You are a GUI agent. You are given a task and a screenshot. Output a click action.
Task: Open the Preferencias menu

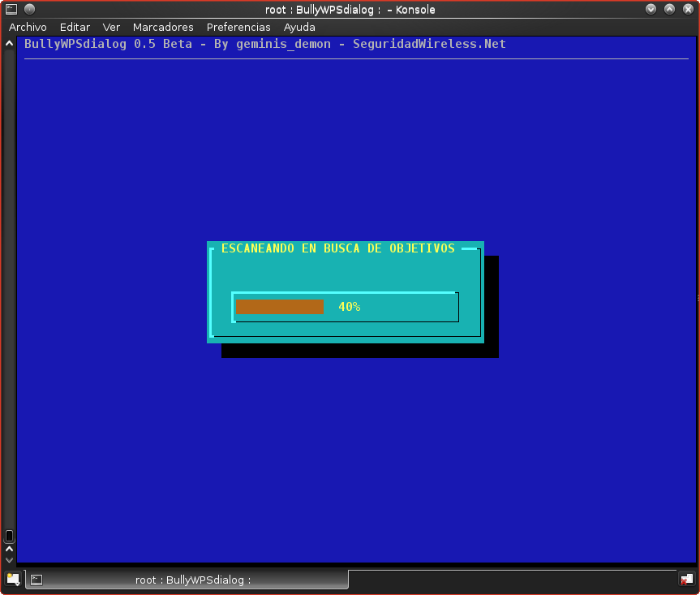(238, 27)
